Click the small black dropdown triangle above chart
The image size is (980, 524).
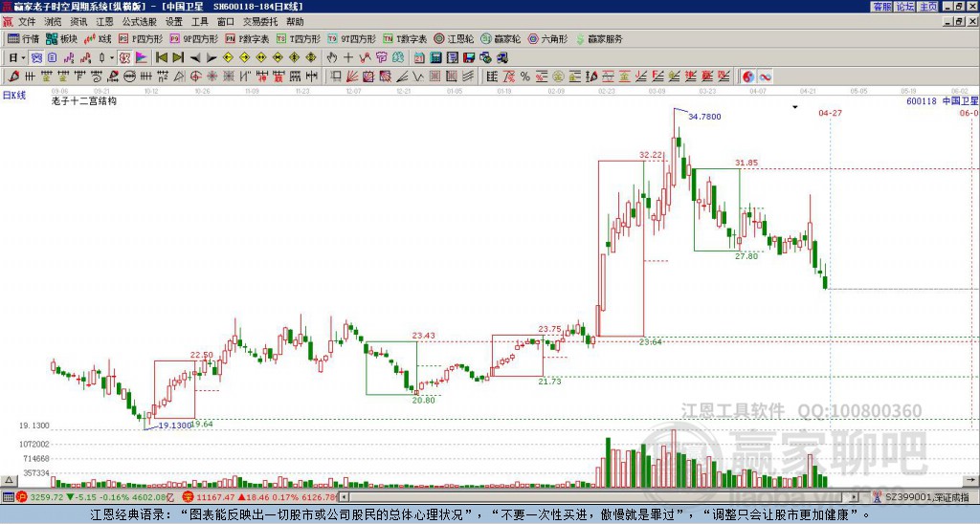pos(795,107)
